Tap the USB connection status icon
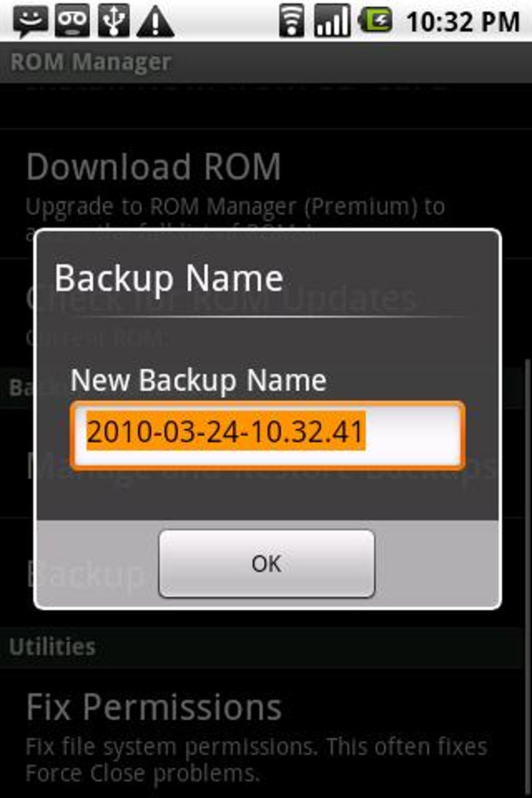 point(113,21)
